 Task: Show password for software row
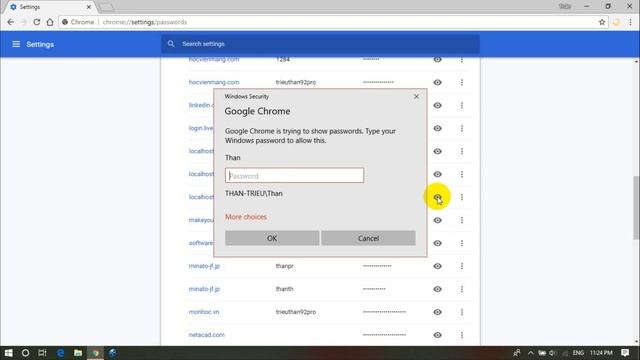point(437,243)
